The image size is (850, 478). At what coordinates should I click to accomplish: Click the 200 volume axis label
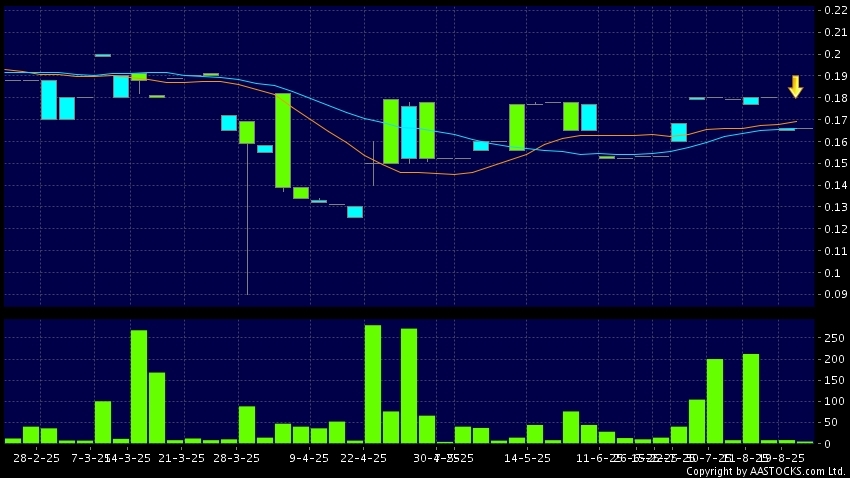click(834, 359)
